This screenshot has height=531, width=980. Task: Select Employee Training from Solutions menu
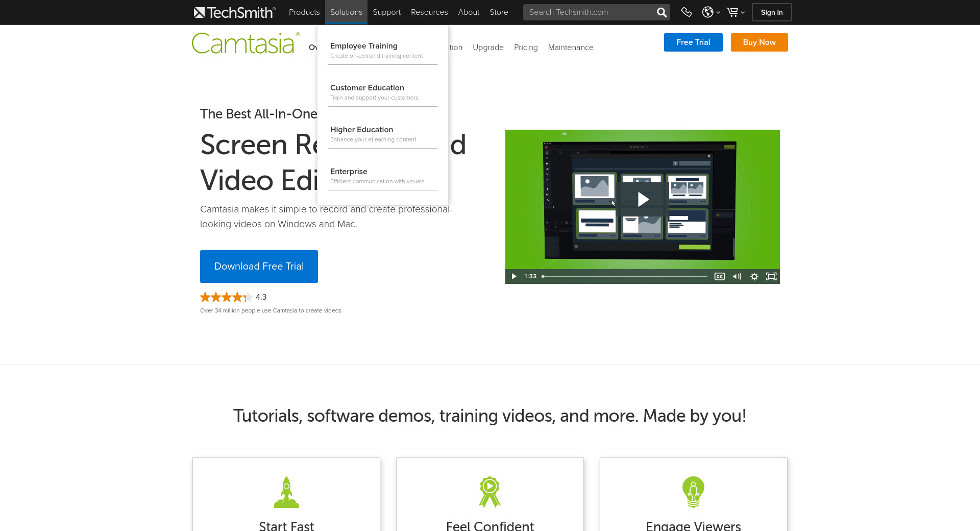363,46
